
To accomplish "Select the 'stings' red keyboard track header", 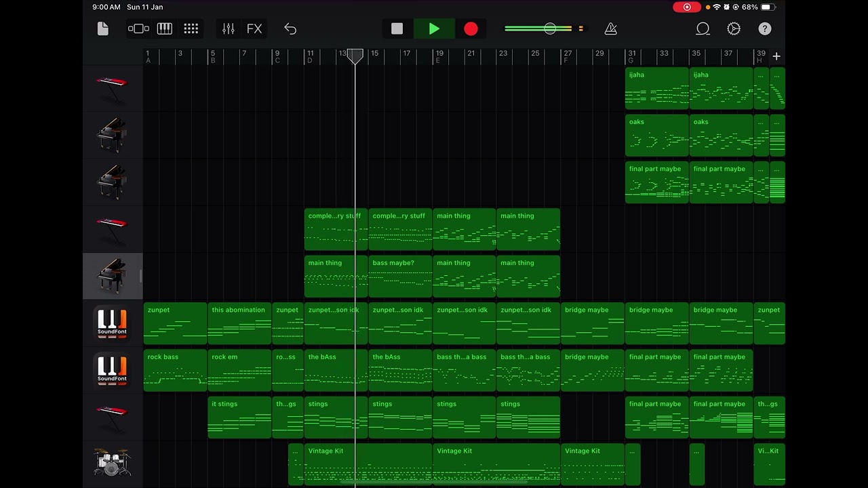I will pos(113,417).
